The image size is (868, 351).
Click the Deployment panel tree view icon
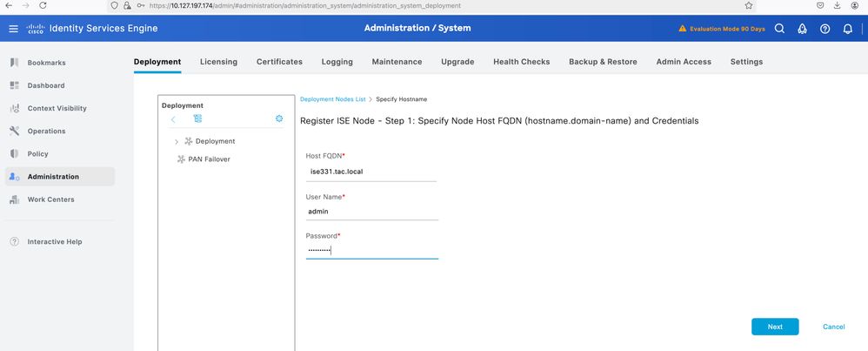(197, 118)
